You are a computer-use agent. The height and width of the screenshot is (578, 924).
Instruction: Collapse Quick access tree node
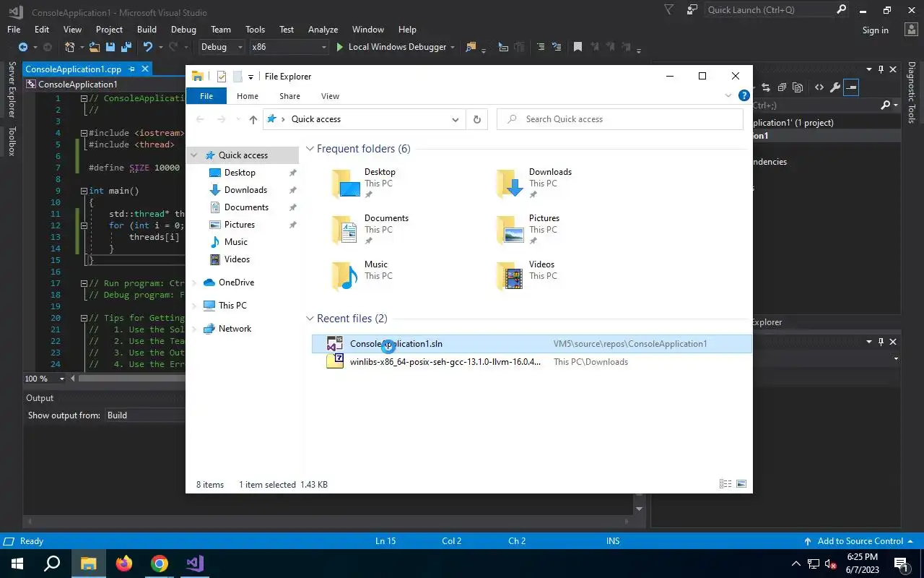194,155
